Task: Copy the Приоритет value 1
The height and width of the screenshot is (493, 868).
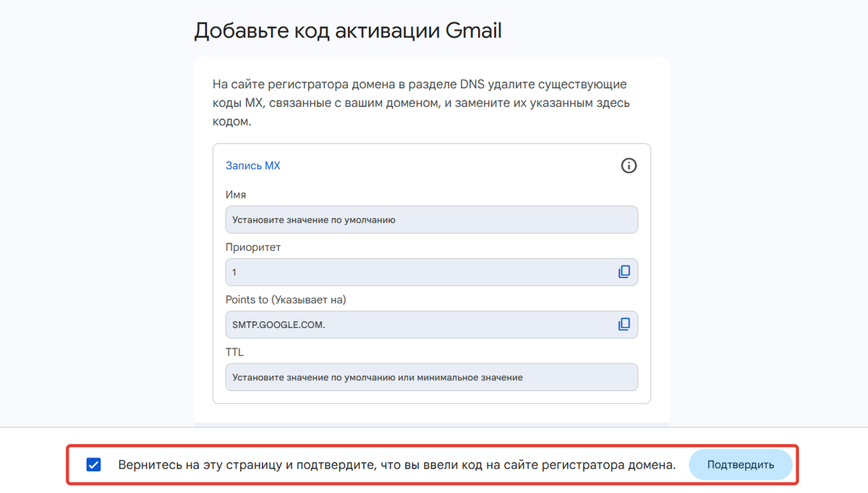Action: (x=624, y=272)
